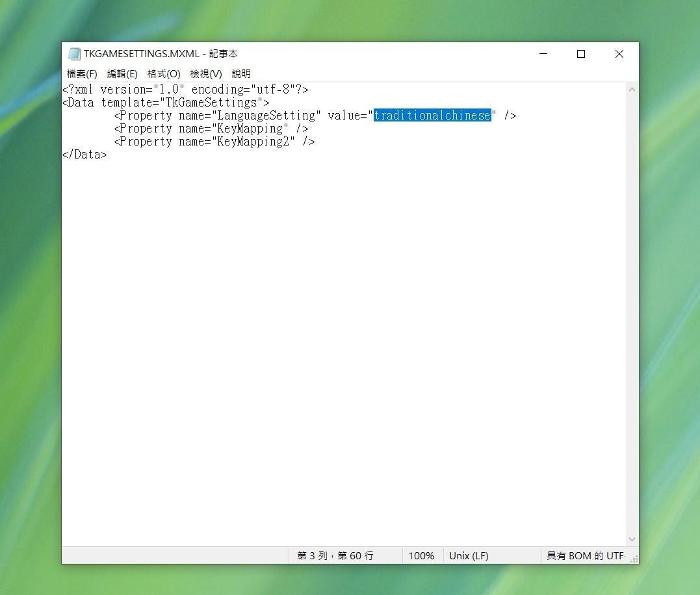700x595 pixels.
Task: Click the title TKGAMESETTINGS.MXML - 記事本
Action: (161, 53)
